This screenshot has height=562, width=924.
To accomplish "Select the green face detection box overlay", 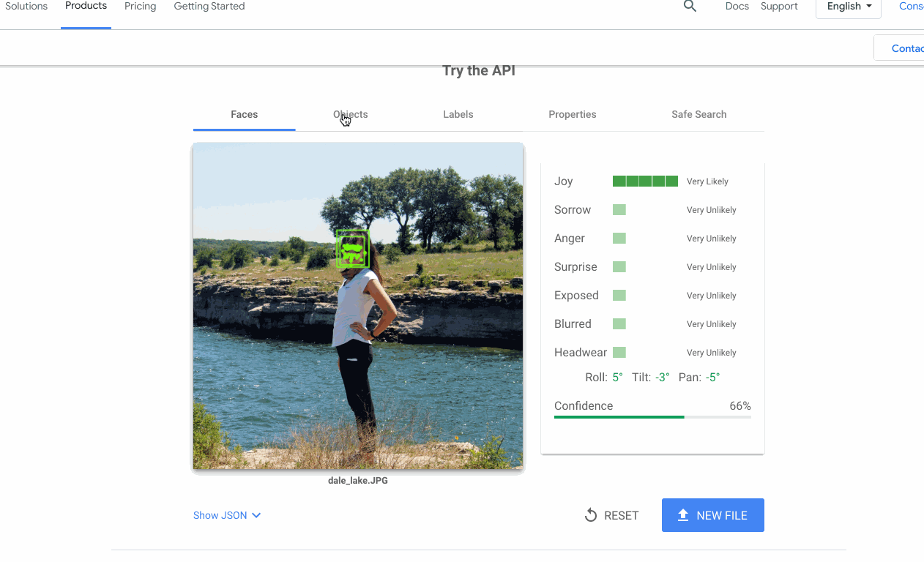I will tap(353, 249).
